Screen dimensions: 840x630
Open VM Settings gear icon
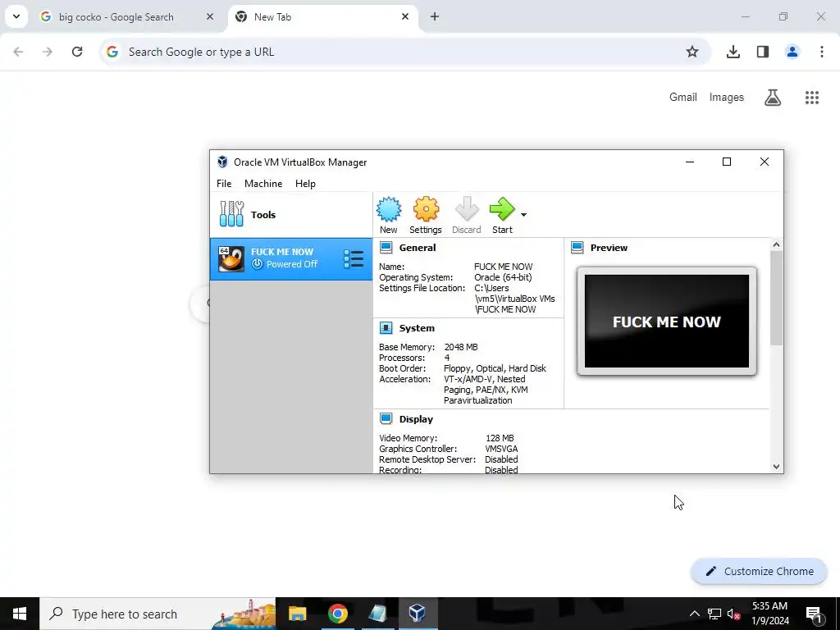pos(426,216)
